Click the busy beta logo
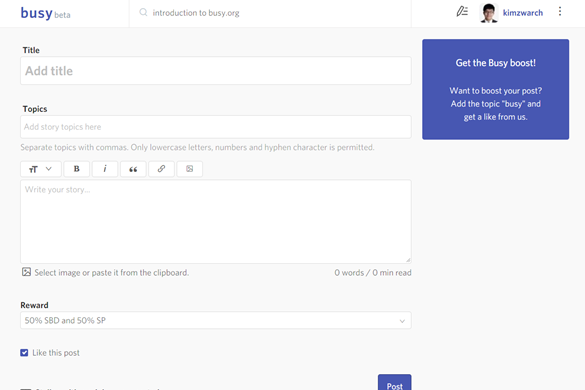The width and height of the screenshot is (585, 390). pyautogui.click(x=45, y=13)
